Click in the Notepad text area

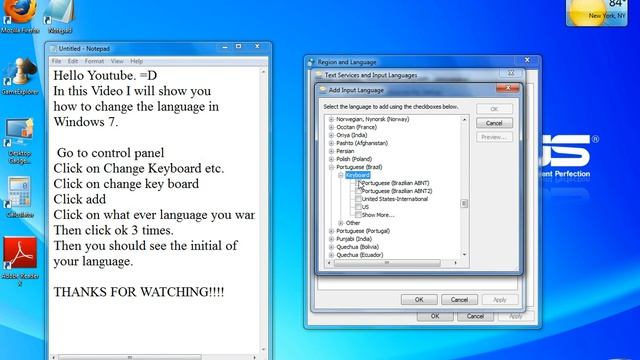pyautogui.click(x=154, y=210)
